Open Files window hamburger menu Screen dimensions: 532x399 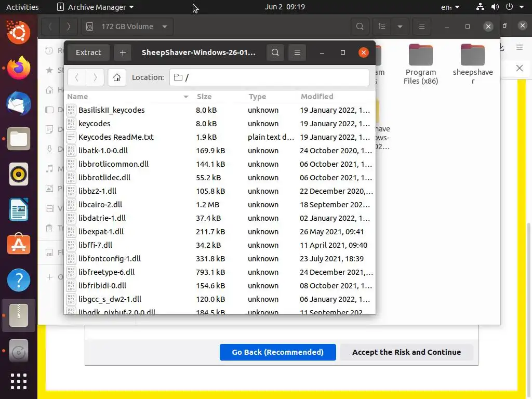point(422,26)
